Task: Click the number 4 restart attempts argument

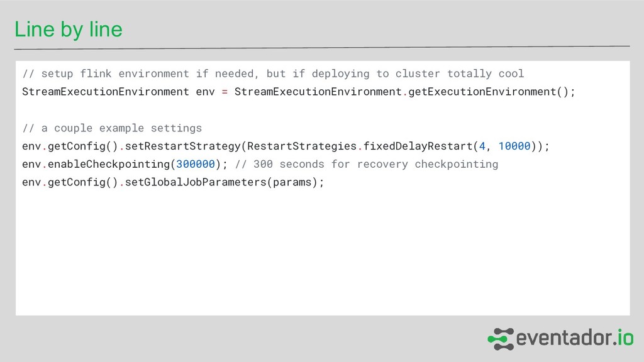Action: point(482,146)
